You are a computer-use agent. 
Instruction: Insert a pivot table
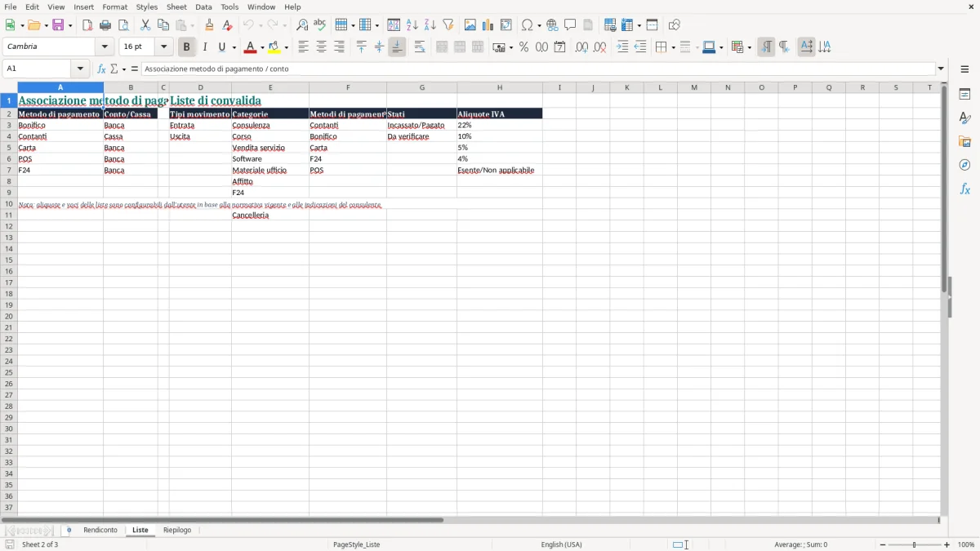point(506,25)
